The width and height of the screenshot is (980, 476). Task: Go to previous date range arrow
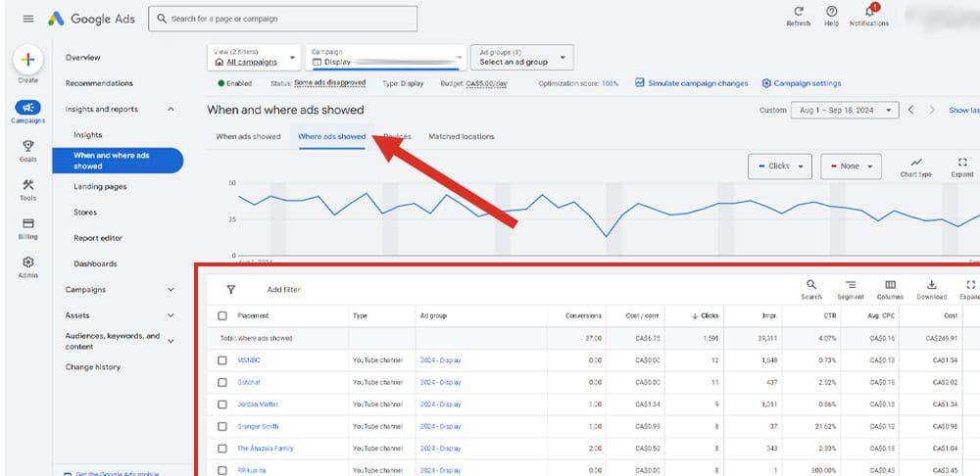click(x=911, y=110)
